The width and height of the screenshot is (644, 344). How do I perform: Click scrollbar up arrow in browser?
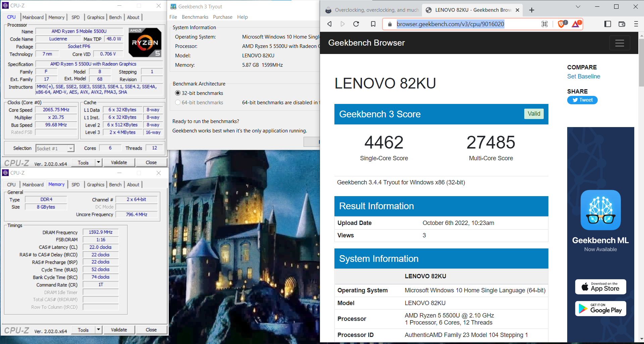pos(641,35)
